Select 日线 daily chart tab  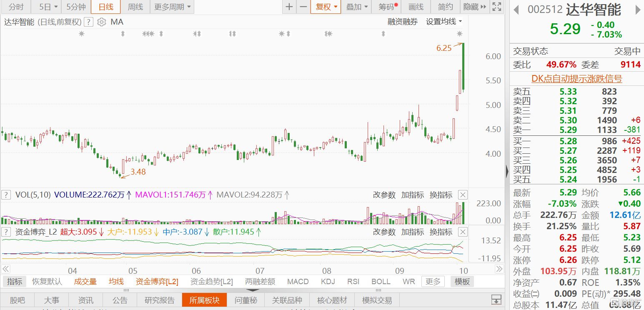coord(106,7)
